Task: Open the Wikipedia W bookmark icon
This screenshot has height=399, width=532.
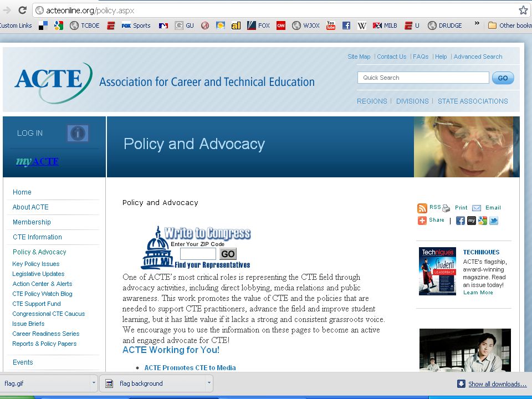Action: coord(362,25)
